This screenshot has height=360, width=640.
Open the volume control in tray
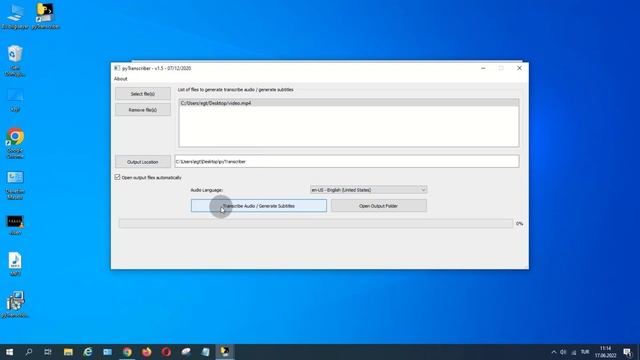pyautogui.click(x=563, y=352)
